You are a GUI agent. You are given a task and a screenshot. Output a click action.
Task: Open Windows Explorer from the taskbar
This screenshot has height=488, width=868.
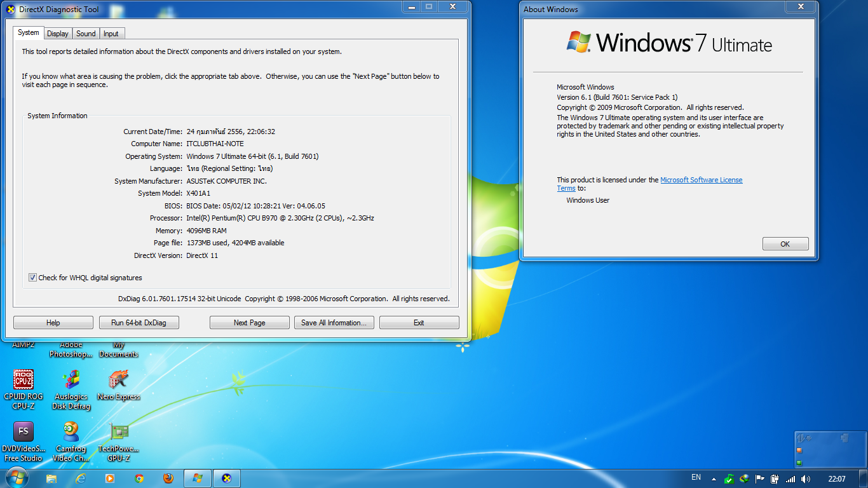click(x=51, y=478)
